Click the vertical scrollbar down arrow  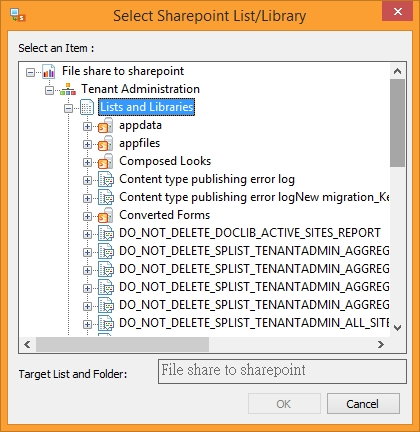point(397,328)
